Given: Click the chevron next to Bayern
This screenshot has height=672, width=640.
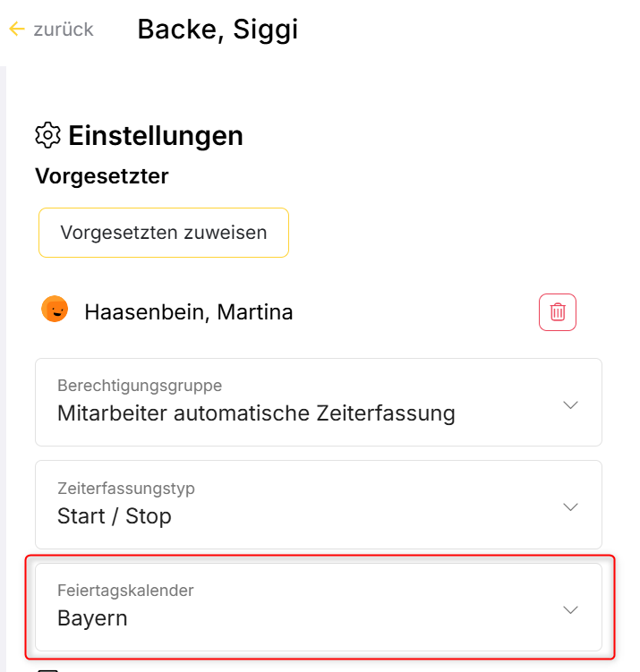Looking at the screenshot, I should 570,609.
